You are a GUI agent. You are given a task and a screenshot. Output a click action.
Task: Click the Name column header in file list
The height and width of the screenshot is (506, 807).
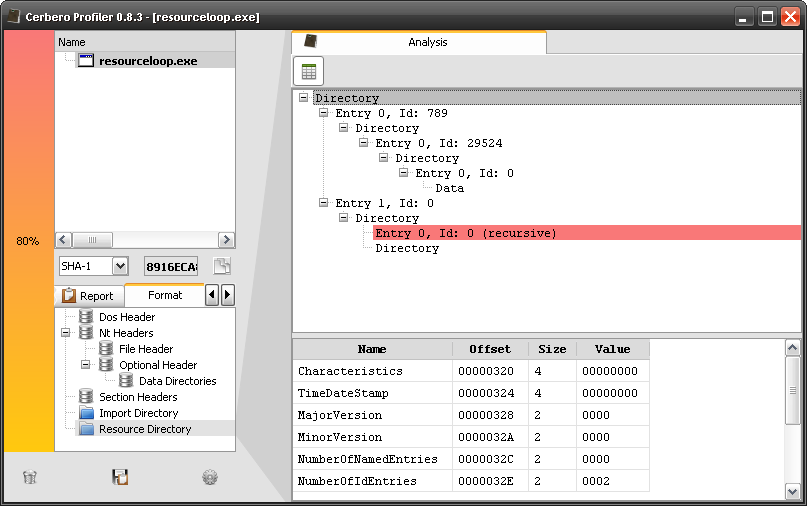click(145, 42)
